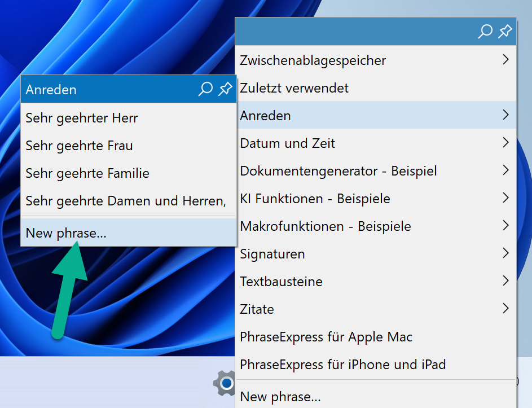Open the Textbausteine folder
The width and height of the screenshot is (532, 408).
coord(281,281)
